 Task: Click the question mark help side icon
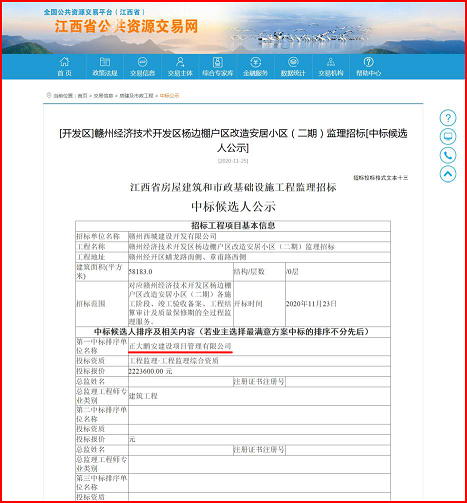[x=448, y=118]
